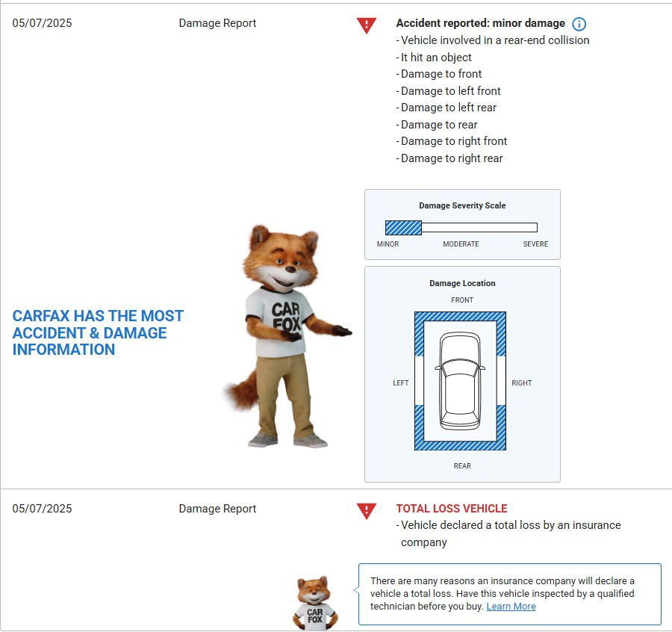Click the LEFT label in Damage Location
Screen dimensions: 672x632
click(401, 383)
